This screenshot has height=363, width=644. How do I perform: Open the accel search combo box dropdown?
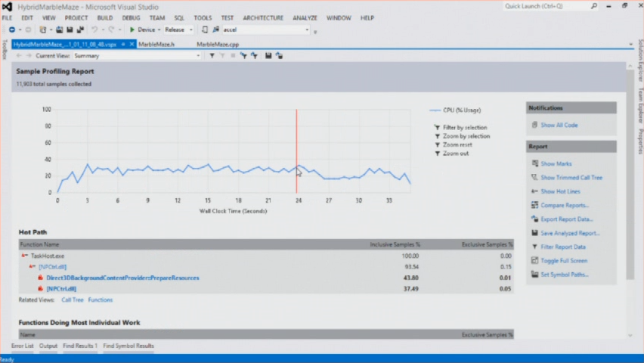point(307,29)
